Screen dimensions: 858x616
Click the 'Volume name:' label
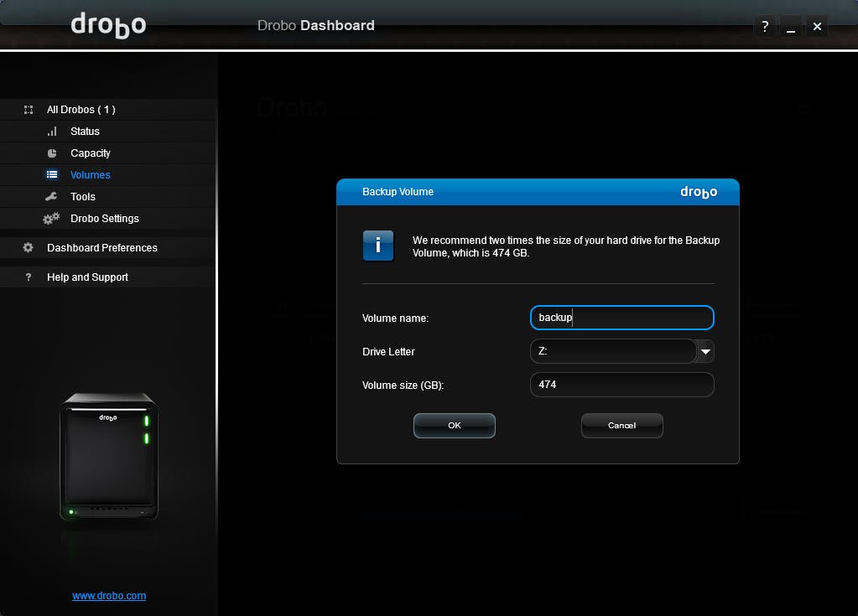[396, 318]
